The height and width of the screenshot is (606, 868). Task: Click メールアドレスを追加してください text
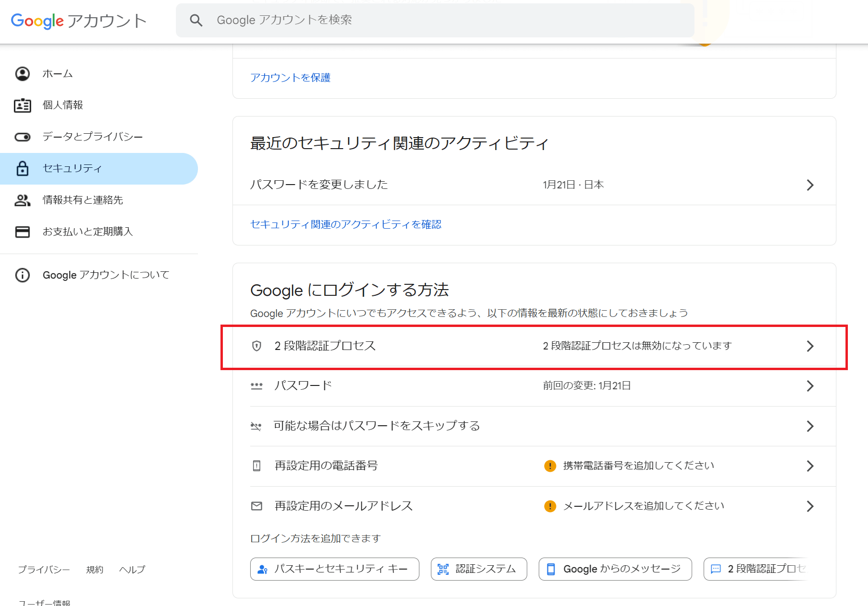[644, 506]
